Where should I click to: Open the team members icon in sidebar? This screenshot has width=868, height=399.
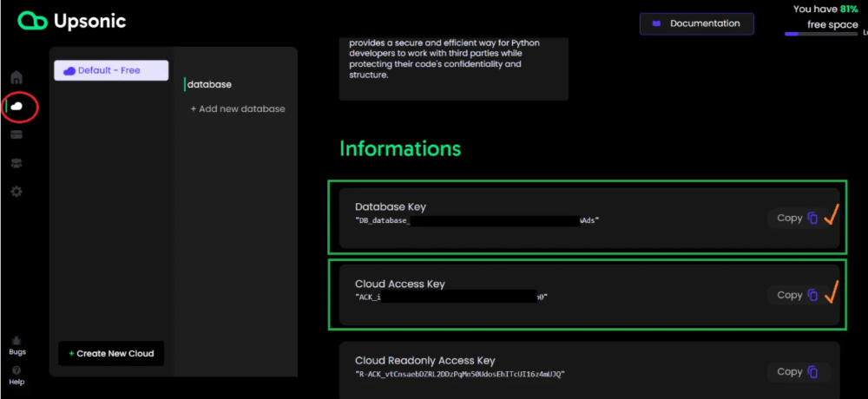[x=16, y=163]
